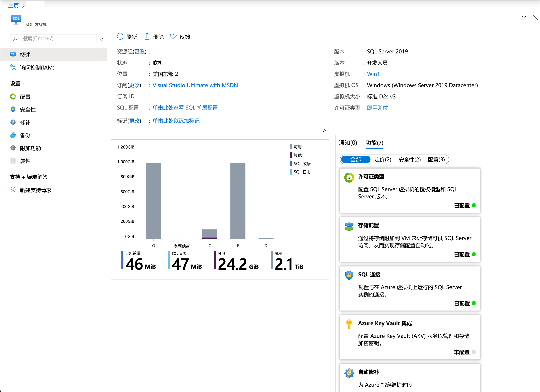This screenshot has width=540, height=392.
Task: Pin this SQL 虚拟机 blade to the dashboard
Action: 523,17
